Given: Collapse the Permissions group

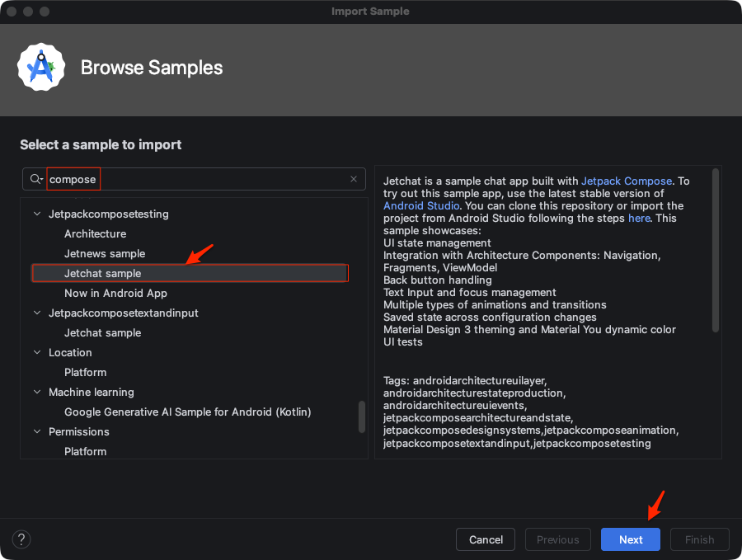Looking at the screenshot, I should [x=37, y=431].
